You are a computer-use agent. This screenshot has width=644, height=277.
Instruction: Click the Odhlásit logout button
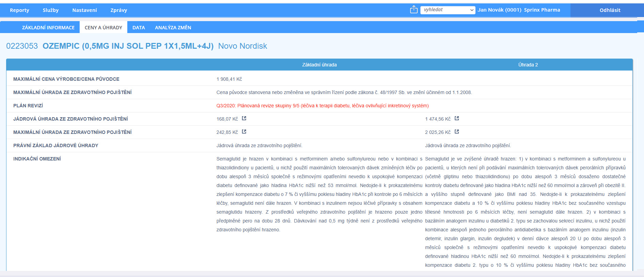point(610,10)
